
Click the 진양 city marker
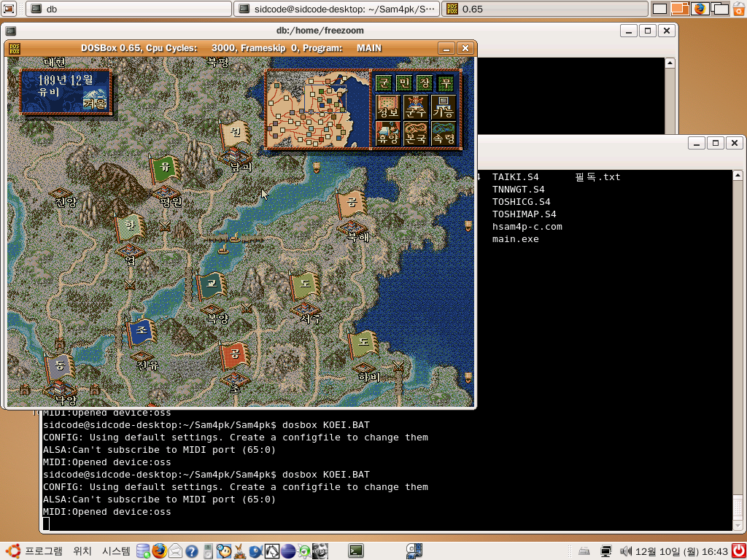pyautogui.click(x=61, y=193)
